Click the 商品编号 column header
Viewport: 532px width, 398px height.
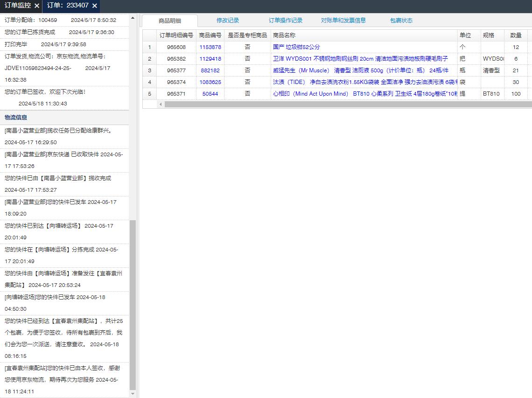tap(210, 35)
